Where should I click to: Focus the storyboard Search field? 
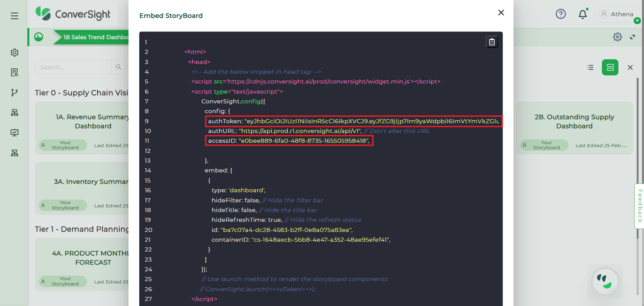coord(74,67)
